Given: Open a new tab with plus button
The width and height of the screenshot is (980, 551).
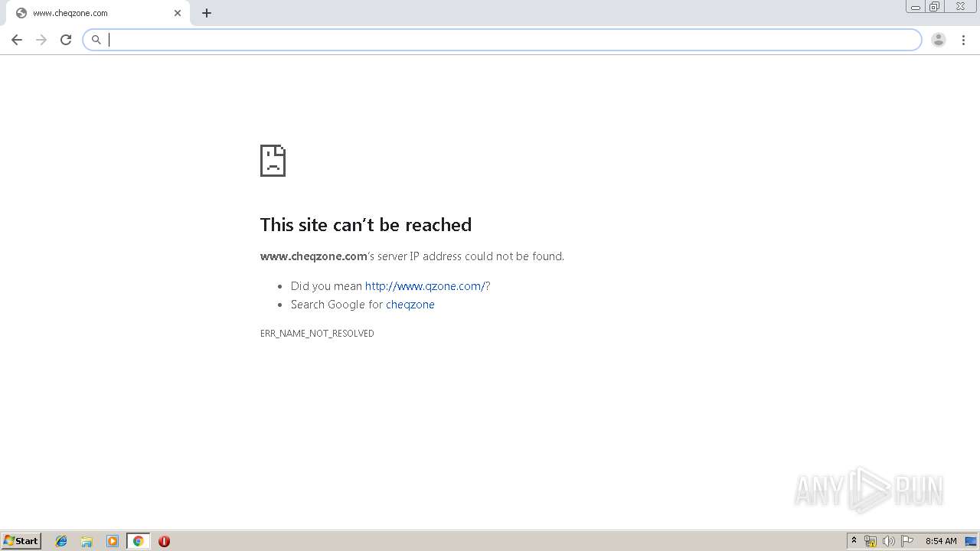Looking at the screenshot, I should pyautogui.click(x=207, y=13).
